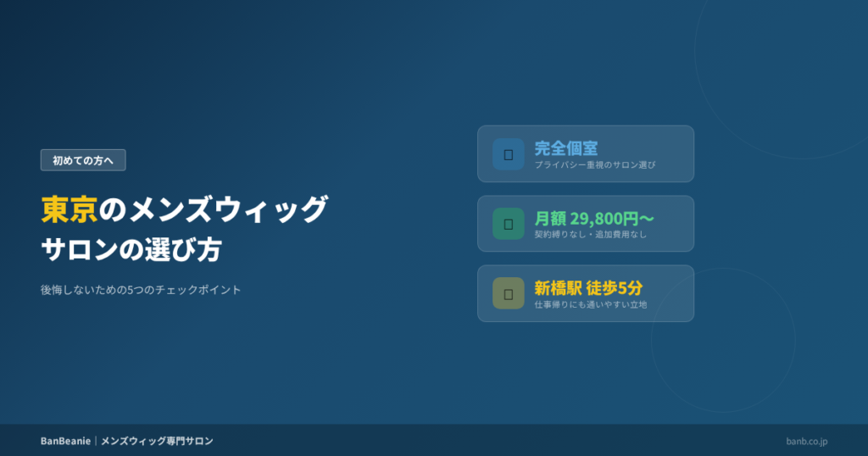Open the banb.co.jp link in footer
This screenshot has width=868, height=456.
806,441
